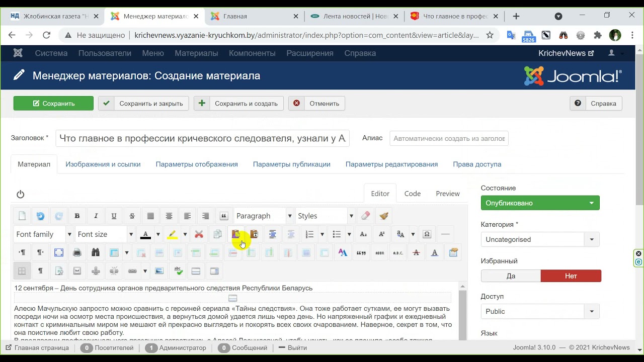The width and height of the screenshot is (644, 362).
Task: Apply the yellow highlight background color
Action: click(172, 234)
